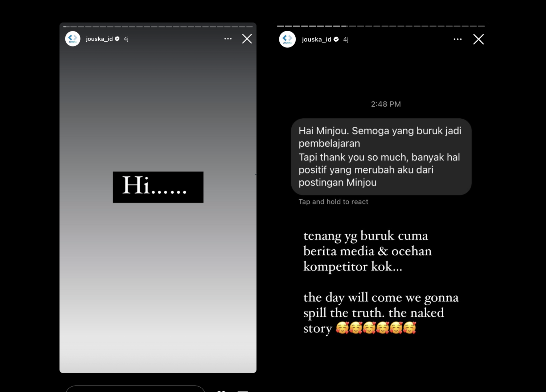Tap the 'Hai Minjou' message bubble

(381, 157)
